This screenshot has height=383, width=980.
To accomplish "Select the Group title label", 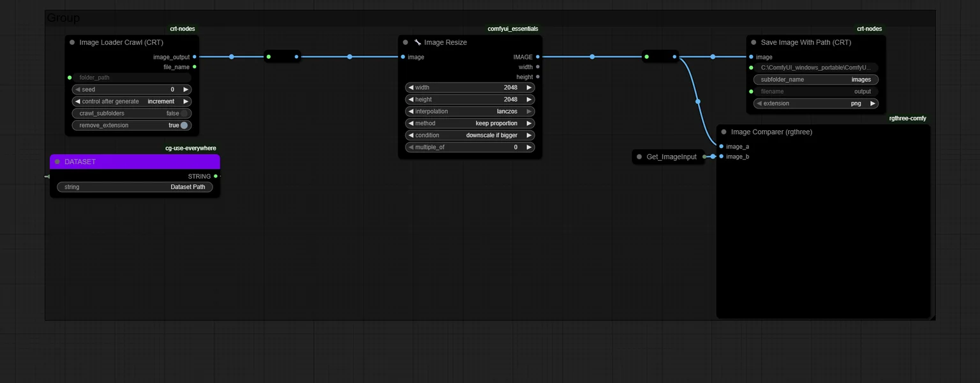I will click(x=63, y=19).
